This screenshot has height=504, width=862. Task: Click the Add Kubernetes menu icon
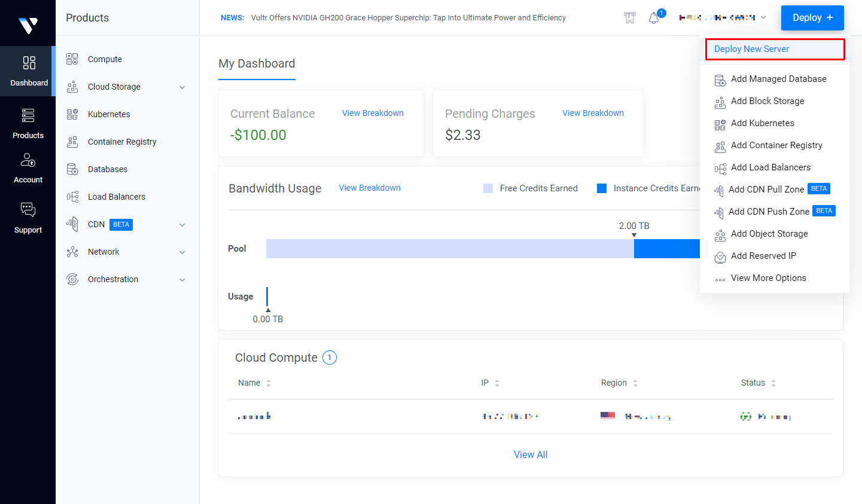click(x=720, y=124)
